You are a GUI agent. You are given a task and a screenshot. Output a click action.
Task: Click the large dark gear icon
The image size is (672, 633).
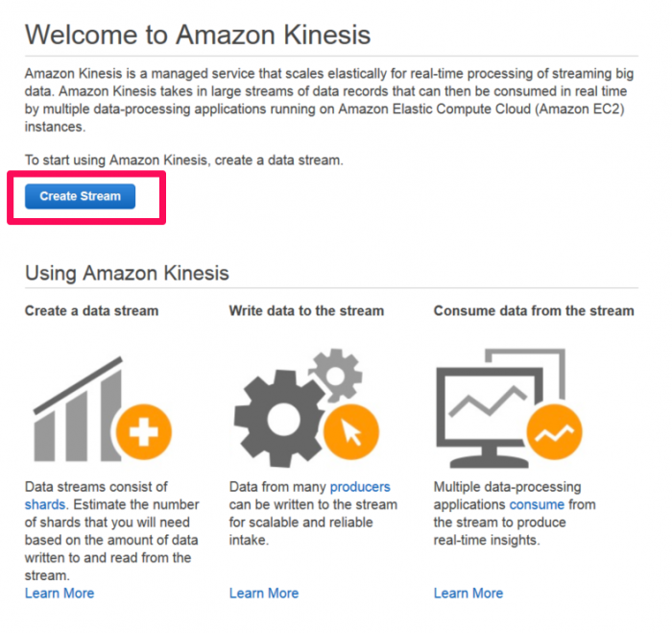point(281,419)
